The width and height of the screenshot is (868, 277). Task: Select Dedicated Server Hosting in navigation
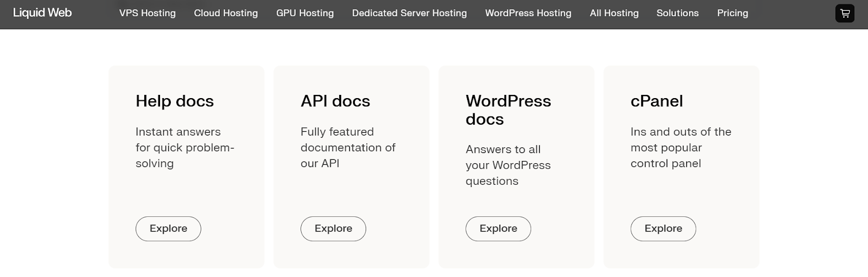(409, 13)
